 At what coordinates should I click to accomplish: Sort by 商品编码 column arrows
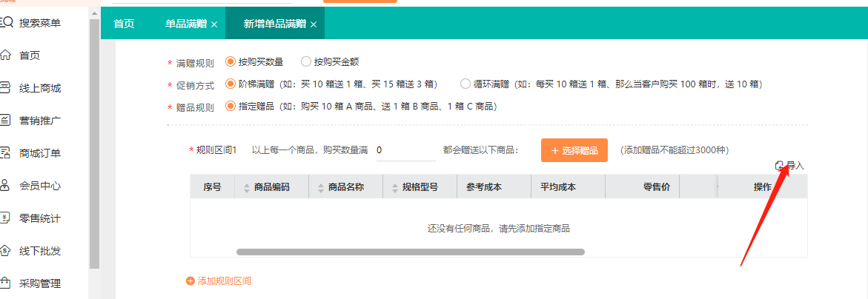pos(247,188)
